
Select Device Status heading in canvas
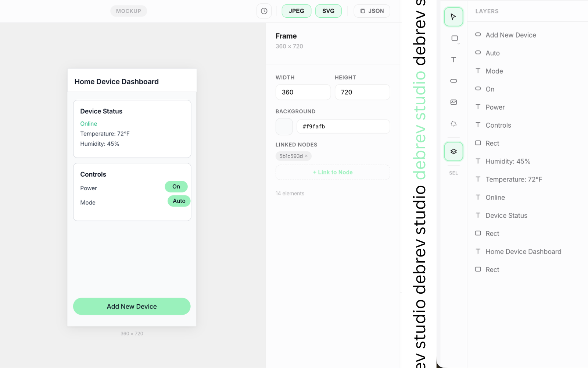point(101,112)
